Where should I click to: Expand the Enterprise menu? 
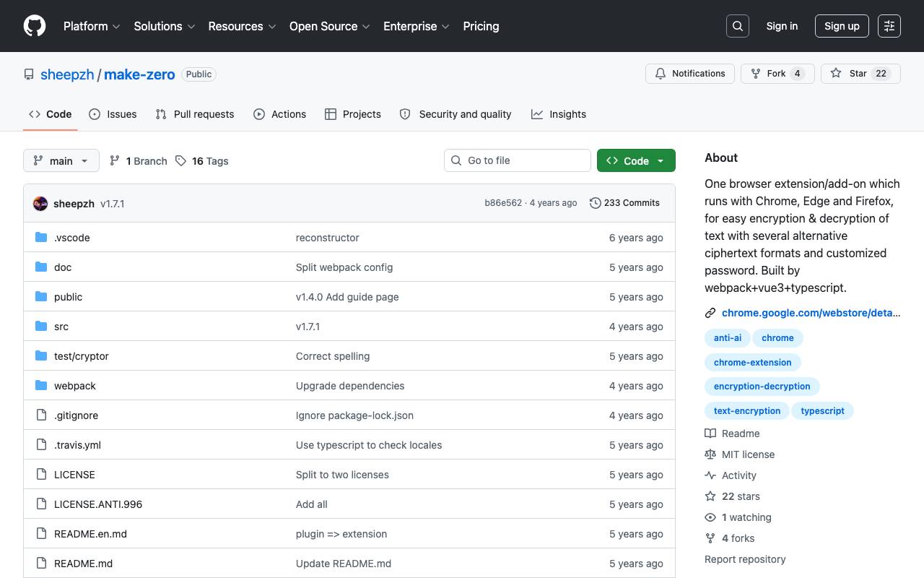(417, 26)
